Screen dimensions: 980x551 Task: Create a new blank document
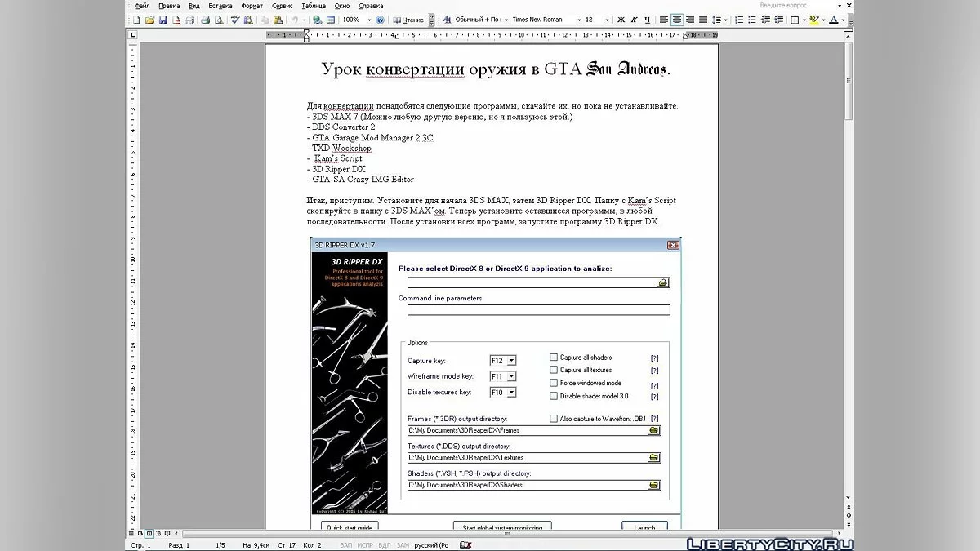136,20
